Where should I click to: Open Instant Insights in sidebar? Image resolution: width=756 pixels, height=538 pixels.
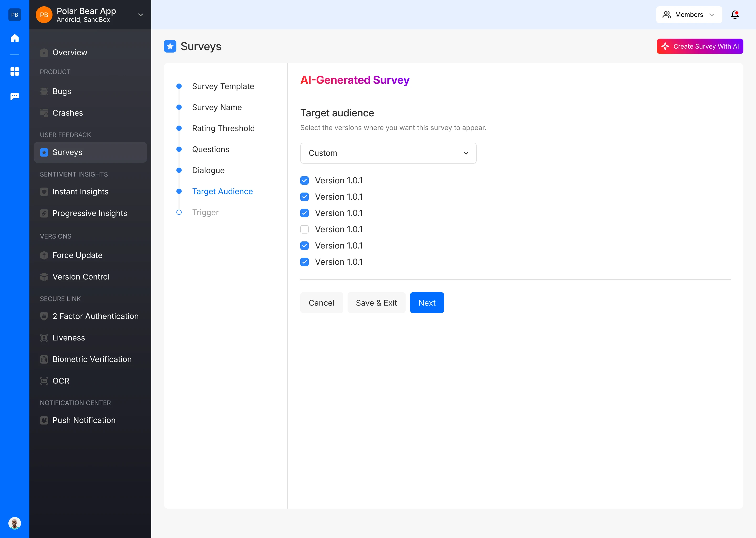[80, 192]
